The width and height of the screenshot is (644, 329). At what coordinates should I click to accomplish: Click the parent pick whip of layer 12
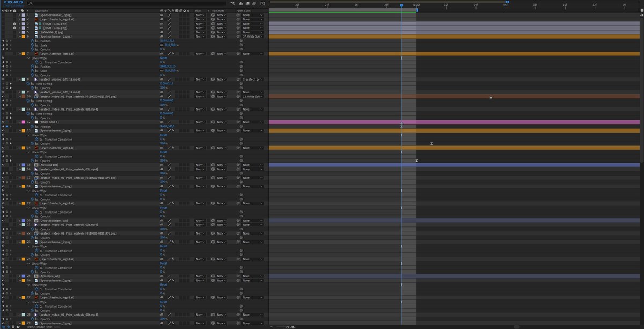[238, 122]
